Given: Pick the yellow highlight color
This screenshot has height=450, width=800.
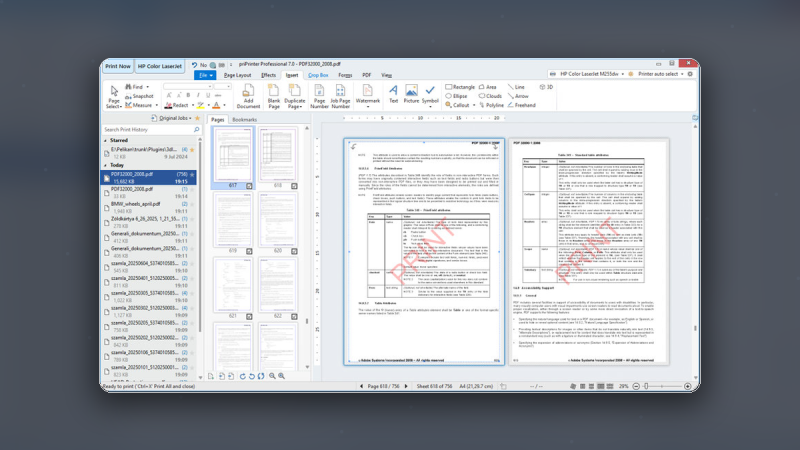Looking at the screenshot, I should [x=201, y=105].
